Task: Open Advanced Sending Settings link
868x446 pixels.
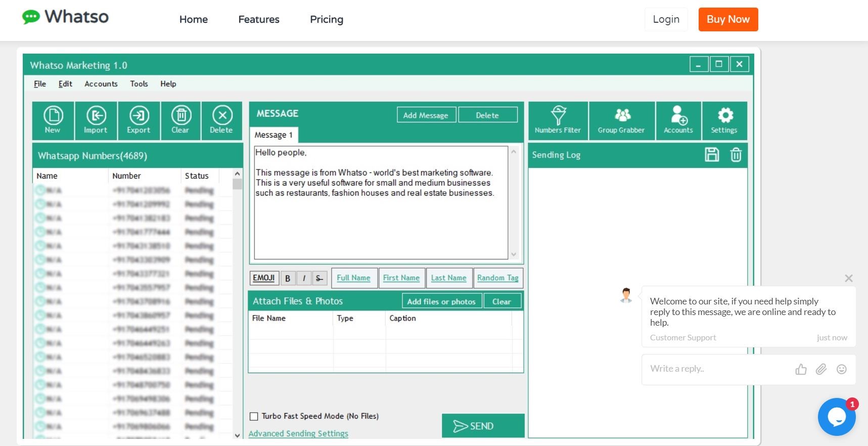Action: point(298,433)
